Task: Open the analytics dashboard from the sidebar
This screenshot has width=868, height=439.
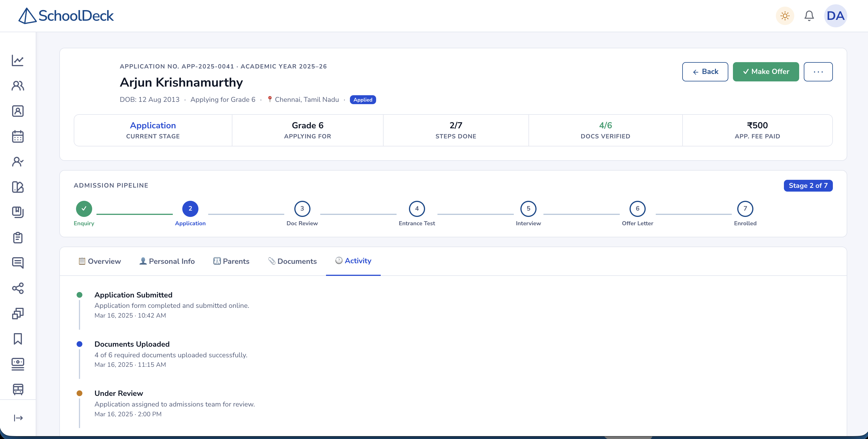Action: (18, 61)
